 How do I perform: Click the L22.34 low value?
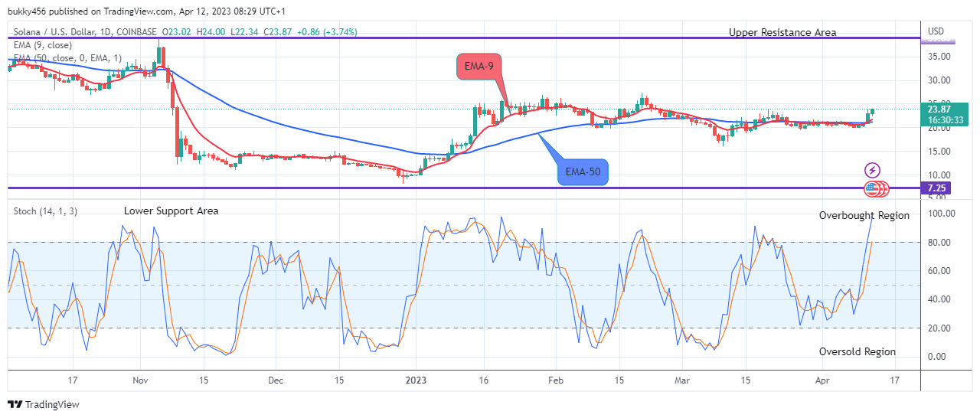pos(245,32)
